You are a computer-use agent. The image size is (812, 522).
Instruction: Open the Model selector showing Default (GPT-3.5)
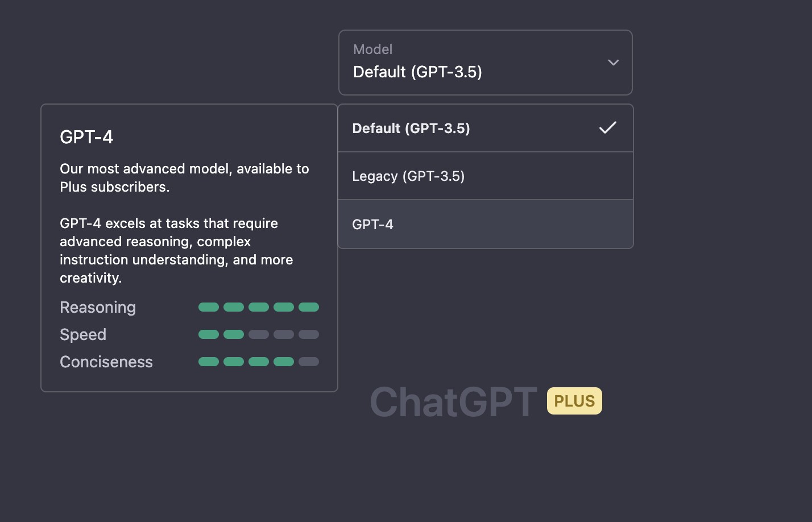(484, 63)
